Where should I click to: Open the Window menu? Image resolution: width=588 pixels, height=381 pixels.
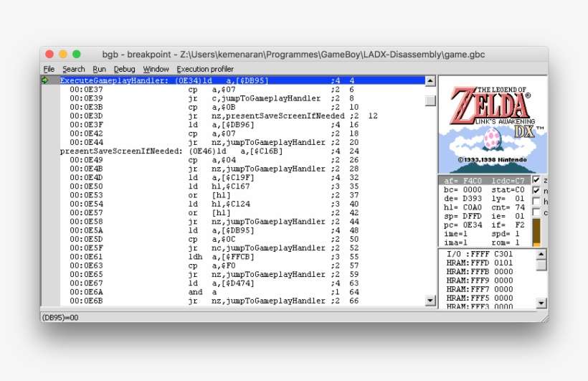click(x=156, y=69)
